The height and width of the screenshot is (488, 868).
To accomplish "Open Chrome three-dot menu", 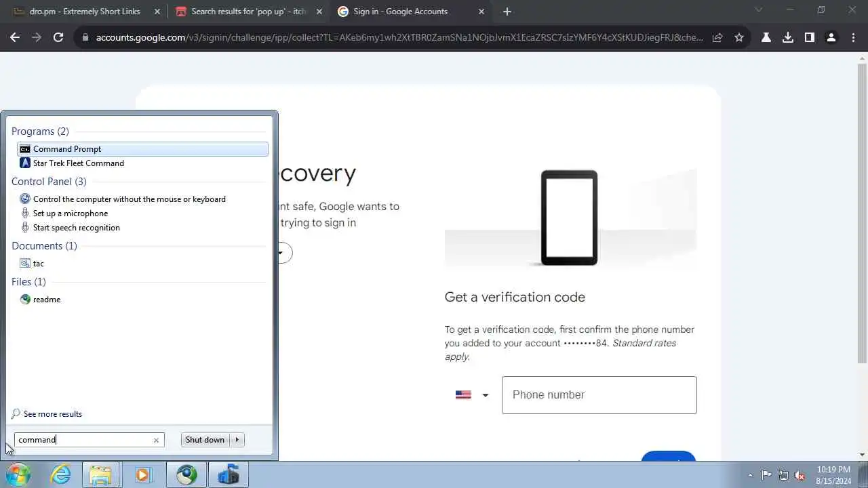I will tap(853, 38).
